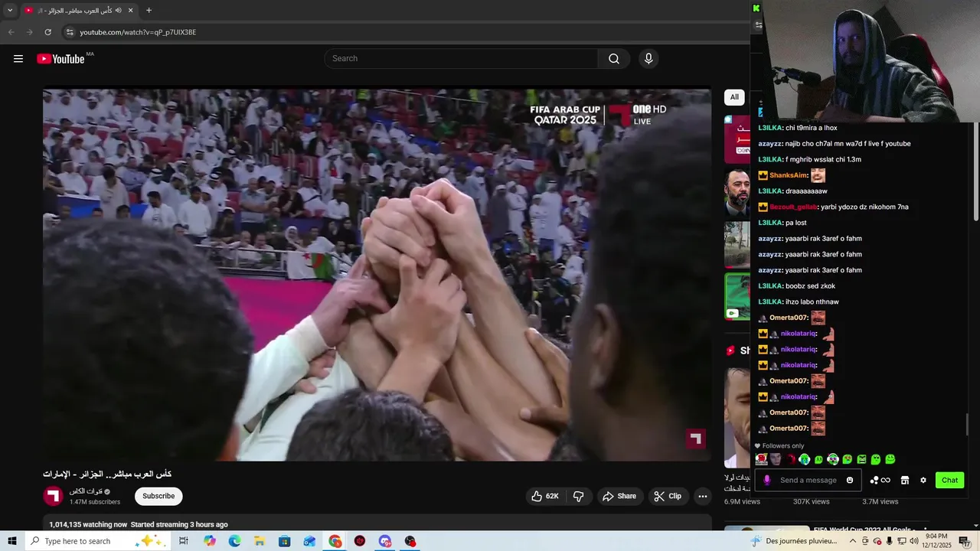Viewport: 980px width, 551px height.
Task: Open the Kick logo at top of sidebar
Action: coord(756,8)
